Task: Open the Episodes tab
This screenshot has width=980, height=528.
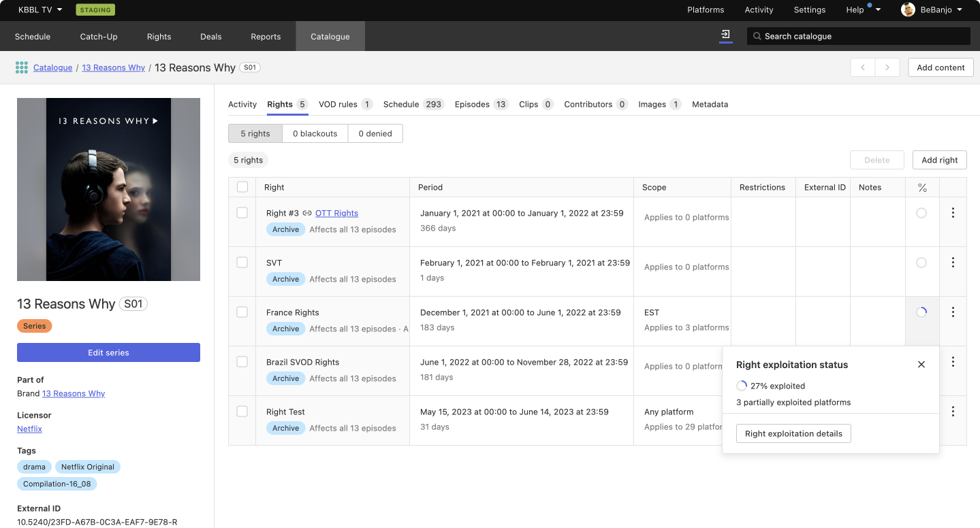Action: [x=481, y=104]
